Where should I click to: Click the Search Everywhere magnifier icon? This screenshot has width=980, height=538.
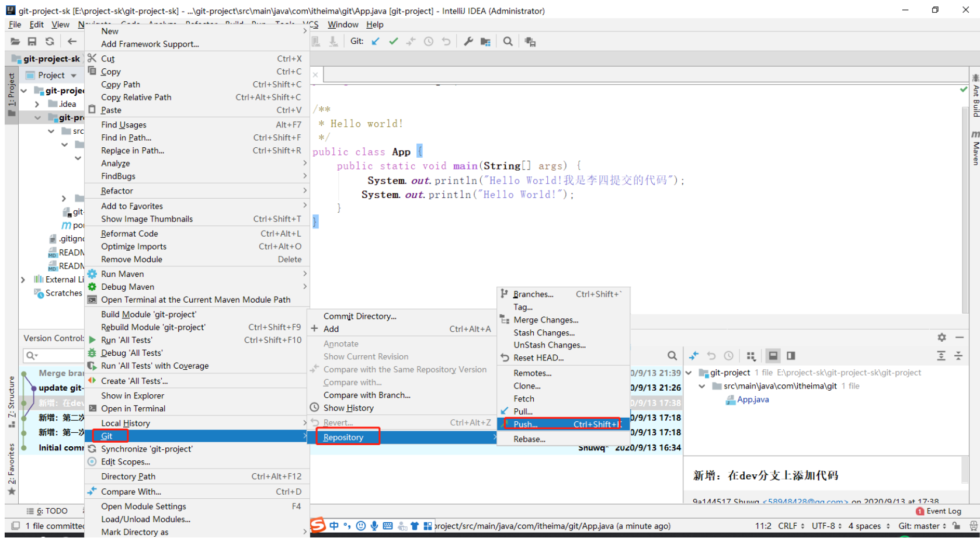[x=508, y=41]
